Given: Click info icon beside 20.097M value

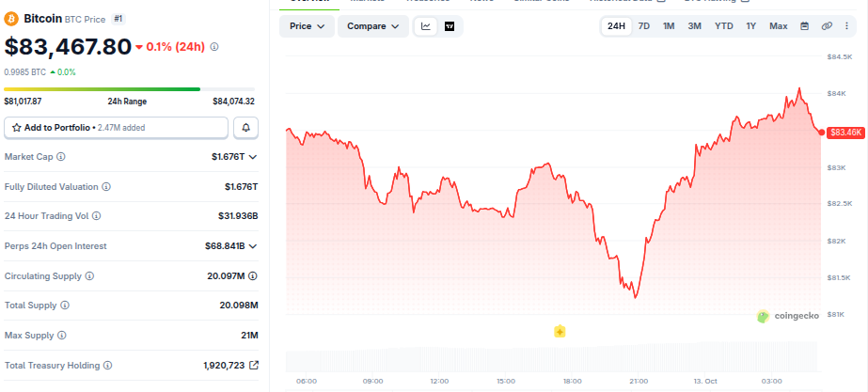Looking at the screenshot, I should coord(253,275).
